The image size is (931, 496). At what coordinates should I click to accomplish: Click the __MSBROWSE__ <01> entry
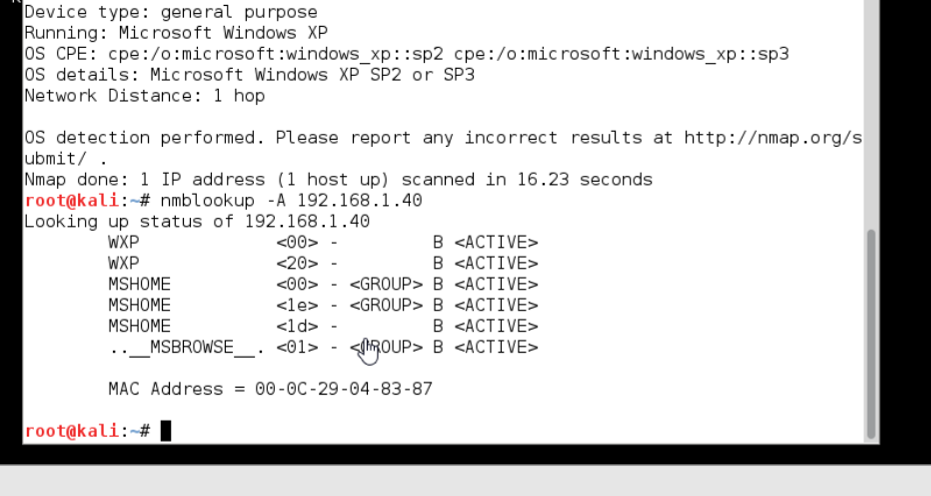click(323, 347)
